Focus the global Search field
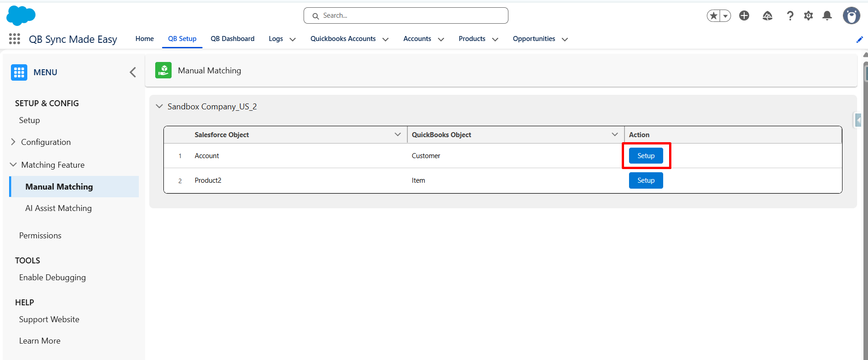 [406, 15]
